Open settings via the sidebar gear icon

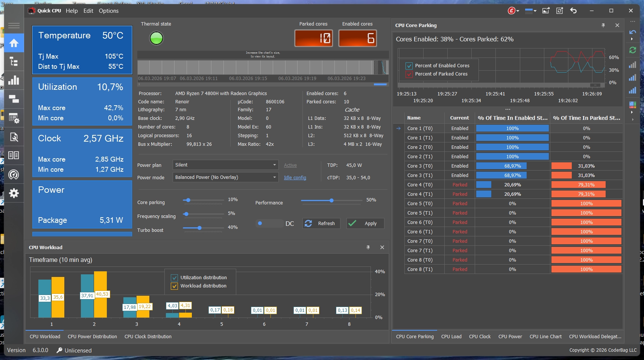point(14,193)
